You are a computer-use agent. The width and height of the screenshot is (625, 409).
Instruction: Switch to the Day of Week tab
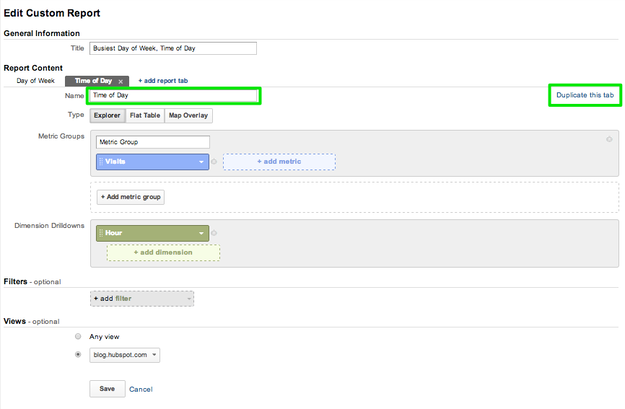36,81
